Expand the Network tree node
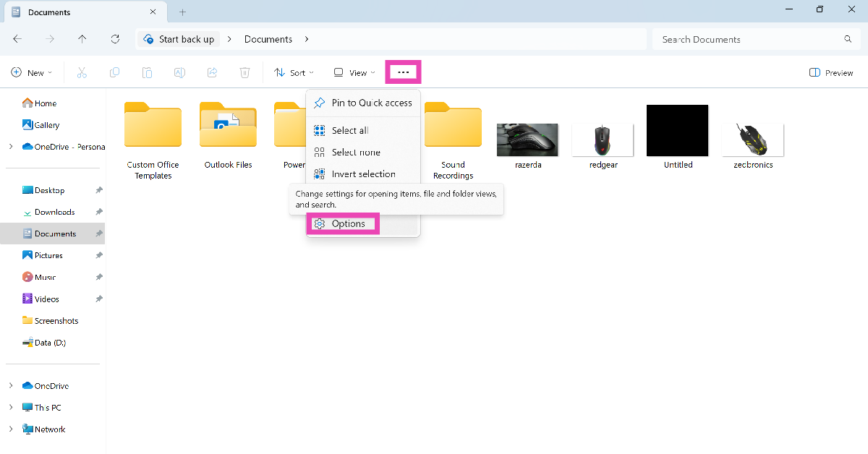The height and width of the screenshot is (454, 868). (11, 429)
